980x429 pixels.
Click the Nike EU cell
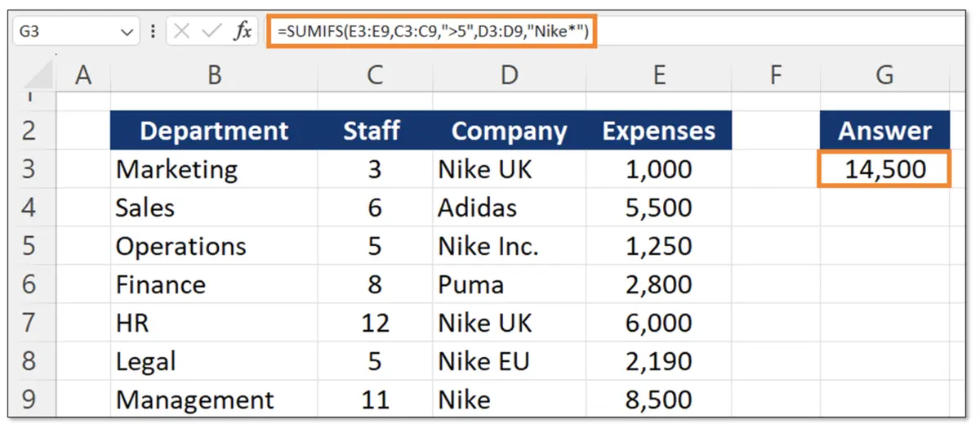pos(509,361)
